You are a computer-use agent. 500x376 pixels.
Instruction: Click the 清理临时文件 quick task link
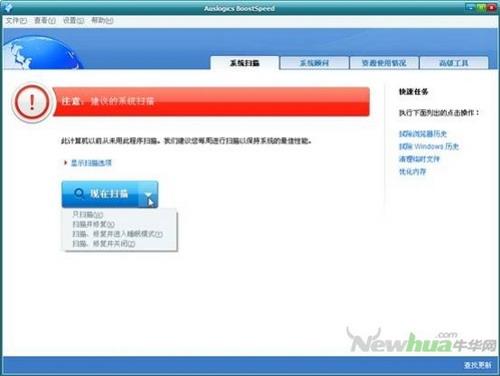(x=419, y=159)
